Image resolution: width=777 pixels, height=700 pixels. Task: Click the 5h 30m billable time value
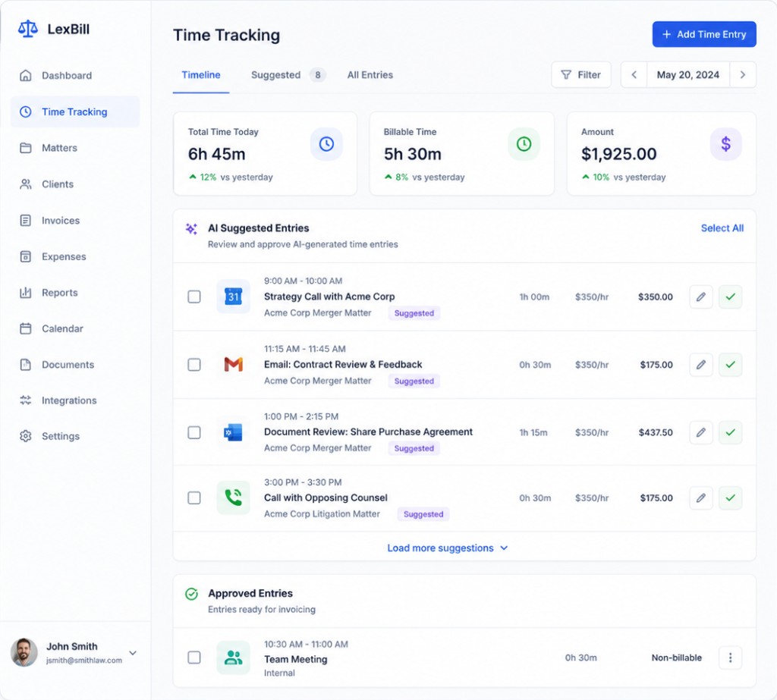coord(412,154)
